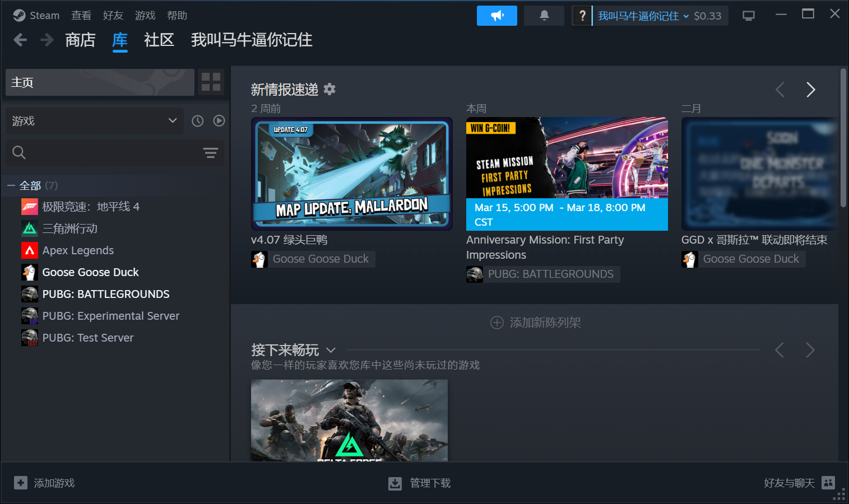Click the 添加游戏 button
This screenshot has height=504, width=849.
(x=45, y=483)
